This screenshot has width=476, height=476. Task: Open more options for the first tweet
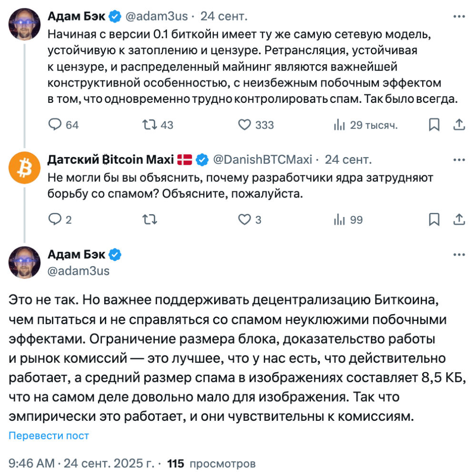[459, 16]
